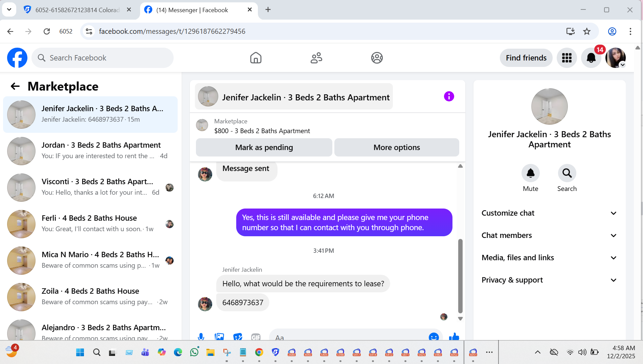Expand the Customize chat section
643x364 pixels.
click(549, 213)
